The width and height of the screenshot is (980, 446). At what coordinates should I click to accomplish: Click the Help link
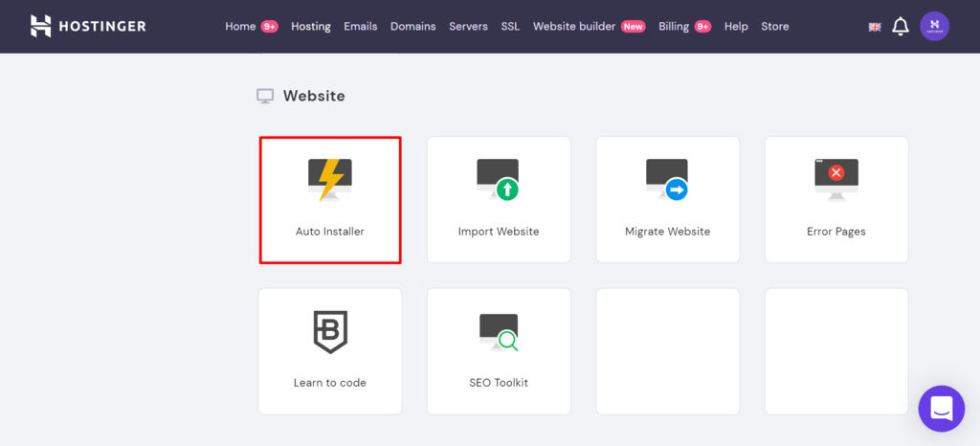[736, 27]
